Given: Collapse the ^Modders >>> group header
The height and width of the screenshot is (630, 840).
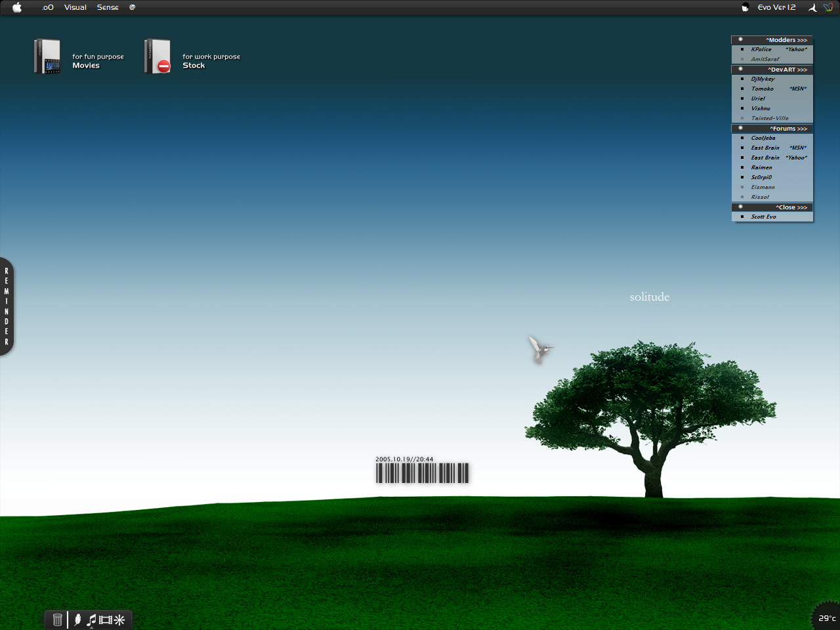Looking at the screenshot, I should (772, 40).
